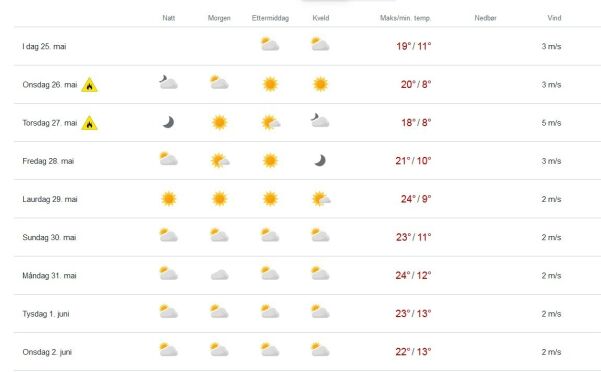The image size is (601, 372).
Task: Click the cloudy morning icon for Måndag 31. mai
Action: (x=220, y=275)
